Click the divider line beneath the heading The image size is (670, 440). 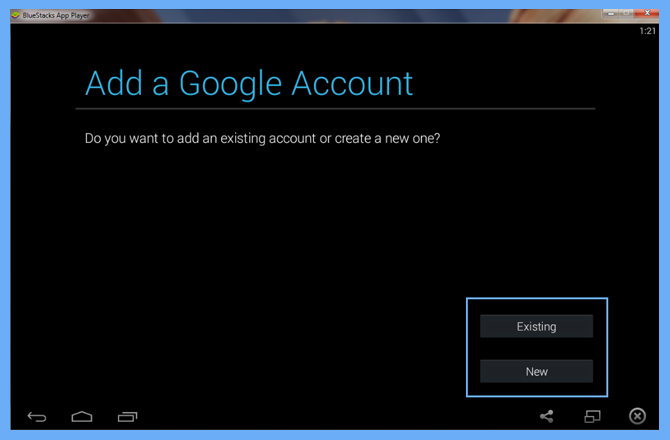335,108
